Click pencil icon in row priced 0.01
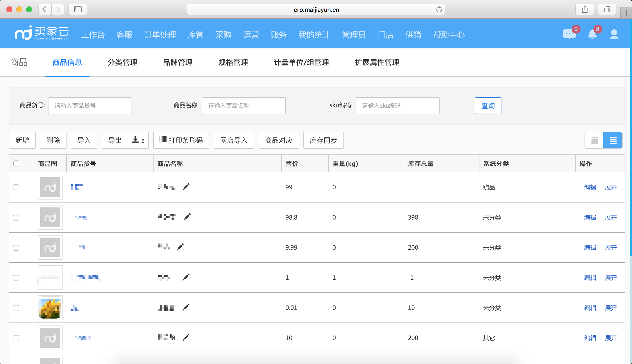The image size is (632, 364). (x=186, y=307)
